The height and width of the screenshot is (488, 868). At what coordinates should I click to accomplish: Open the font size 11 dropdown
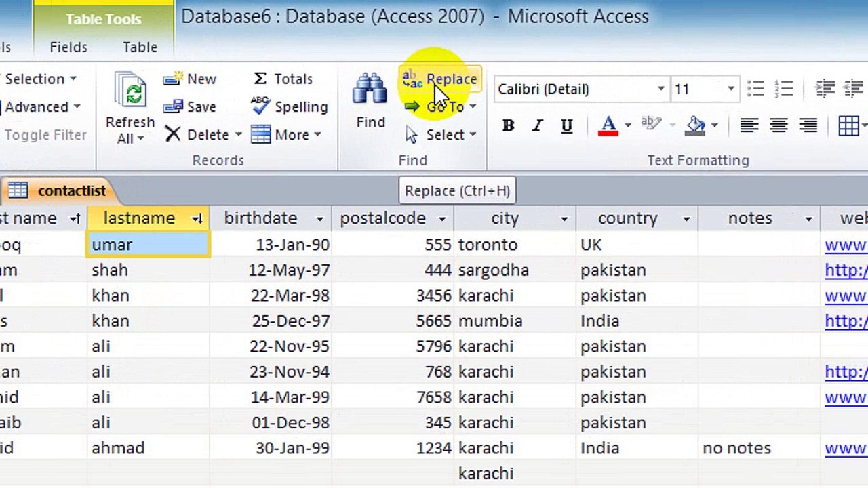(730, 89)
